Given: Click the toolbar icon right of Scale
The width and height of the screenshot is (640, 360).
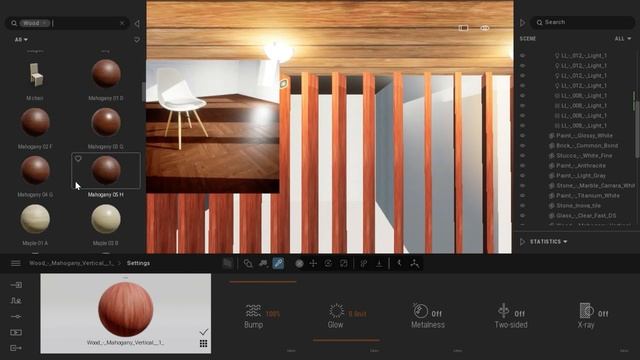Looking at the screenshot, I should (x=364, y=263).
